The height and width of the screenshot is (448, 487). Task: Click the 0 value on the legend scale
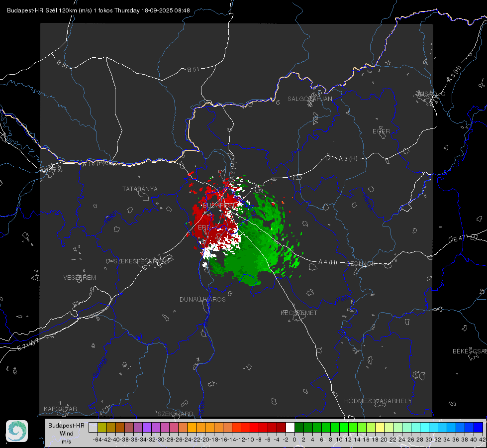294,440
